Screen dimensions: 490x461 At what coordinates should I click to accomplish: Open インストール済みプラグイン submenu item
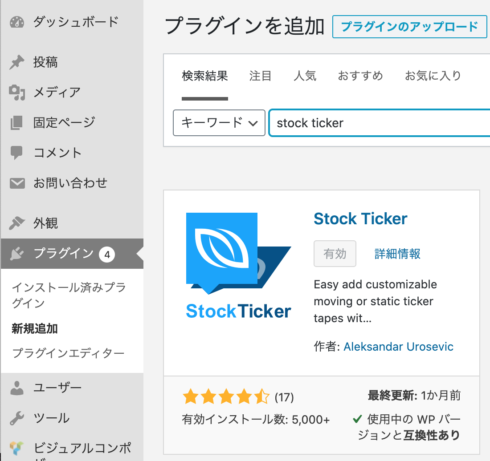69,295
